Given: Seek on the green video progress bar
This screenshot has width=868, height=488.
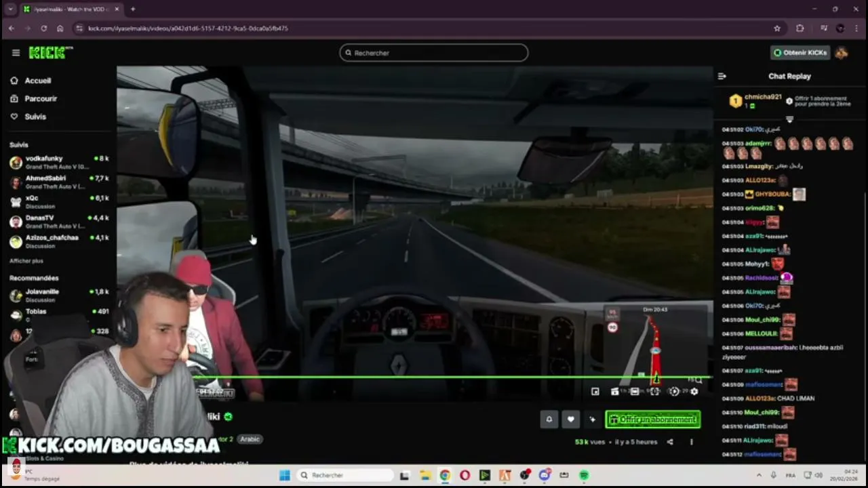Looking at the screenshot, I should pos(451,377).
